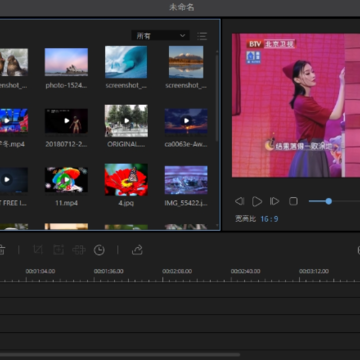Select the crop tool in the timeline toolbar
The width and height of the screenshot is (360, 360).
pos(38,250)
